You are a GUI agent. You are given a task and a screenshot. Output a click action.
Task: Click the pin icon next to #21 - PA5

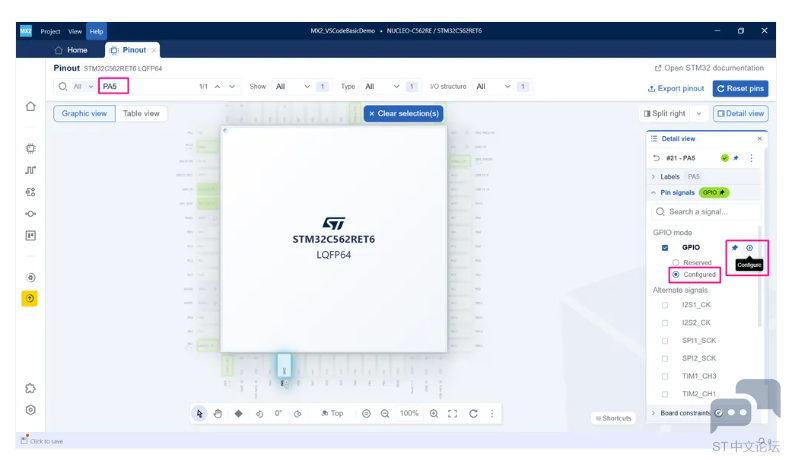click(x=736, y=158)
